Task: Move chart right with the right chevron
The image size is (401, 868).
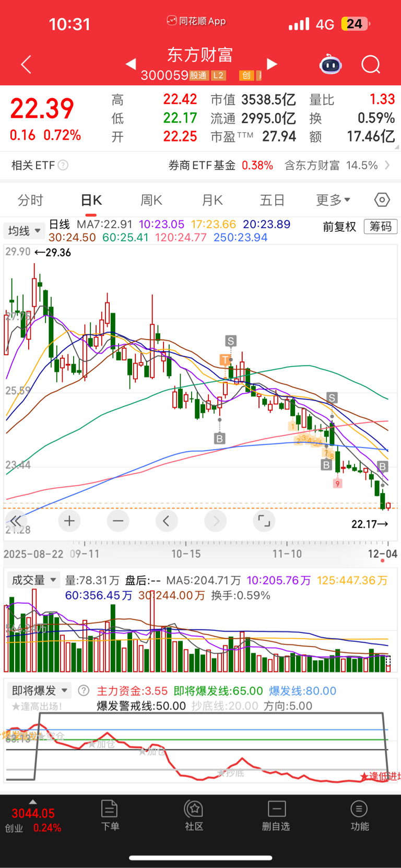Action: pyautogui.click(x=216, y=521)
